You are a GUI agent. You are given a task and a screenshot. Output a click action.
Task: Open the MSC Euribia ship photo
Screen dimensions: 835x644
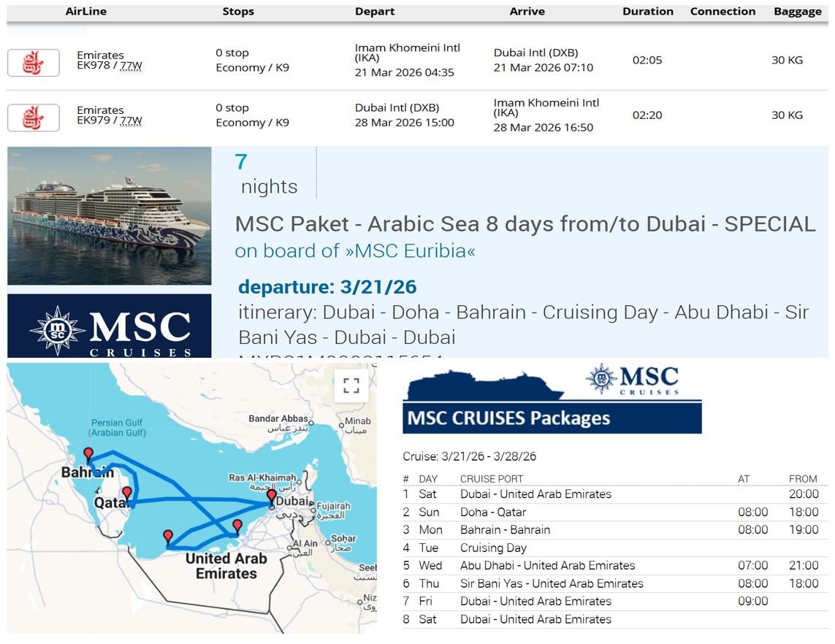[x=110, y=216]
